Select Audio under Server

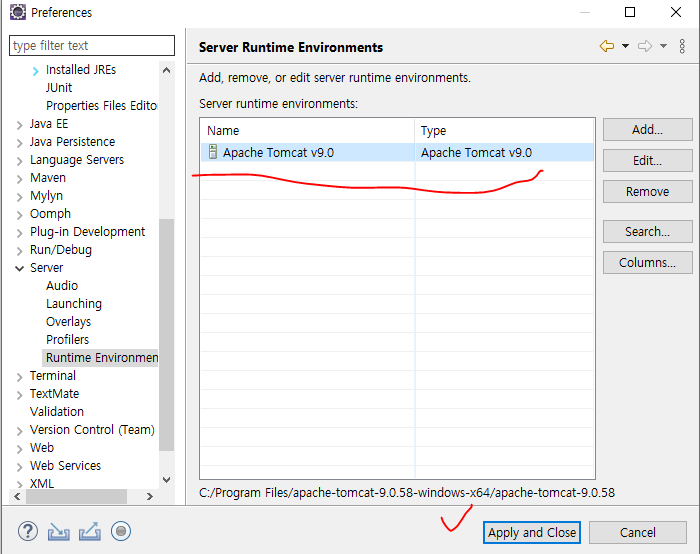(62, 285)
